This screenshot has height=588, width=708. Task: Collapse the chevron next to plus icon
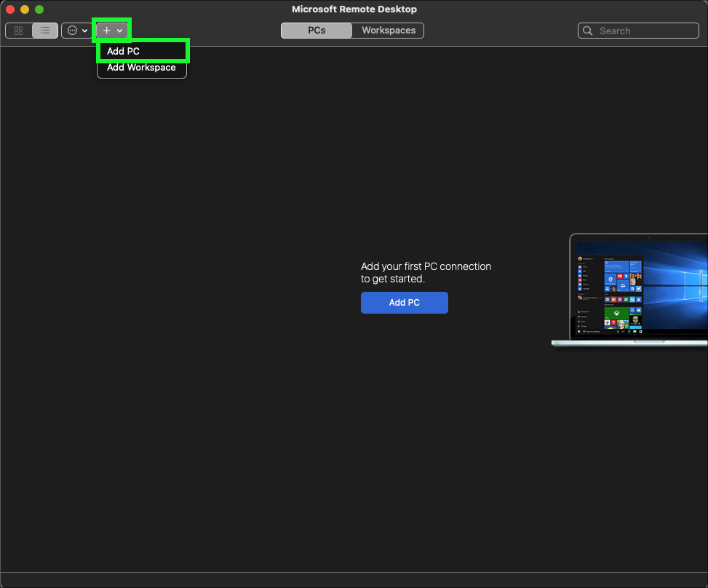[x=119, y=31]
